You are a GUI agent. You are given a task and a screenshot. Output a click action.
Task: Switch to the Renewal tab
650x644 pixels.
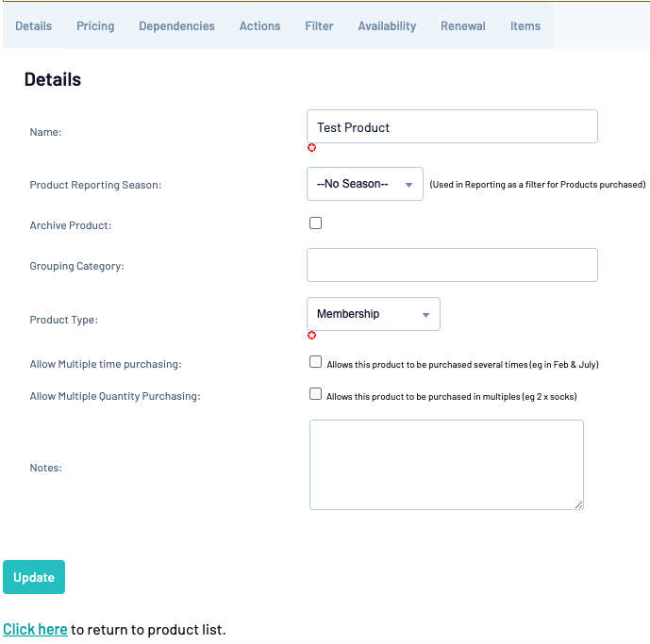(463, 26)
